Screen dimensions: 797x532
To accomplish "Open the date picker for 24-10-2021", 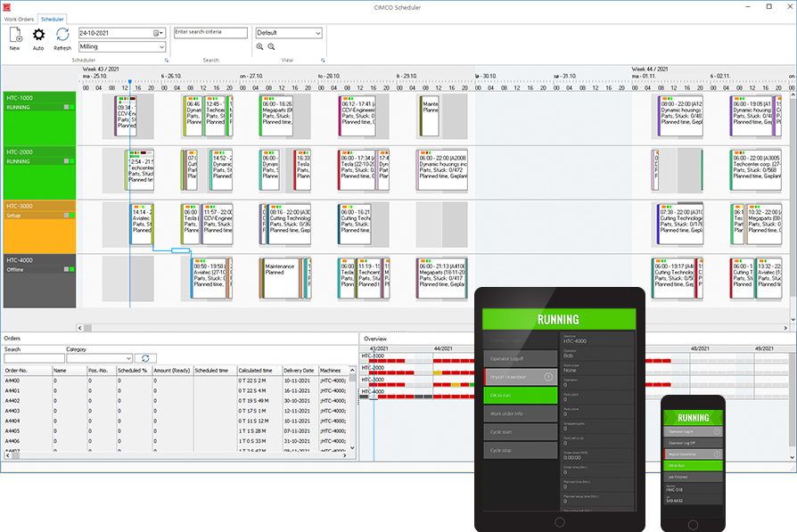I will click(159, 33).
